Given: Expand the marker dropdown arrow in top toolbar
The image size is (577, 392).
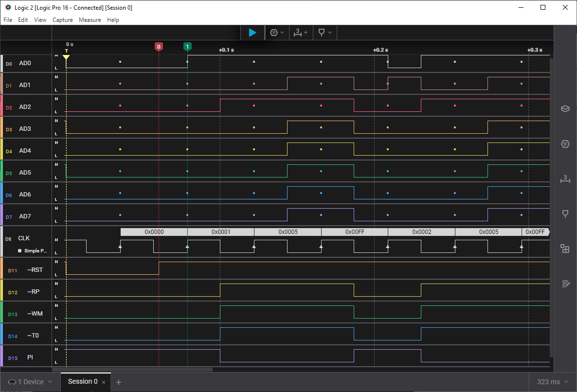Looking at the screenshot, I should coord(330,33).
